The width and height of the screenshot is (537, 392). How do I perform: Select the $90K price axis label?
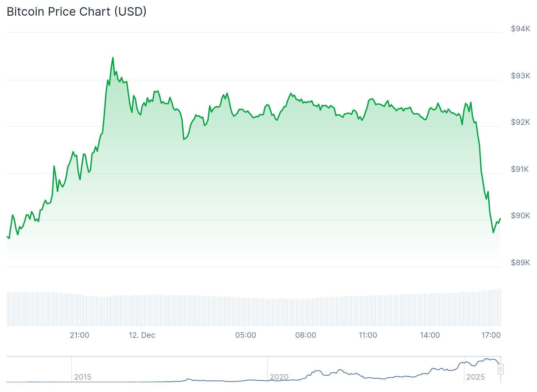[x=520, y=216]
